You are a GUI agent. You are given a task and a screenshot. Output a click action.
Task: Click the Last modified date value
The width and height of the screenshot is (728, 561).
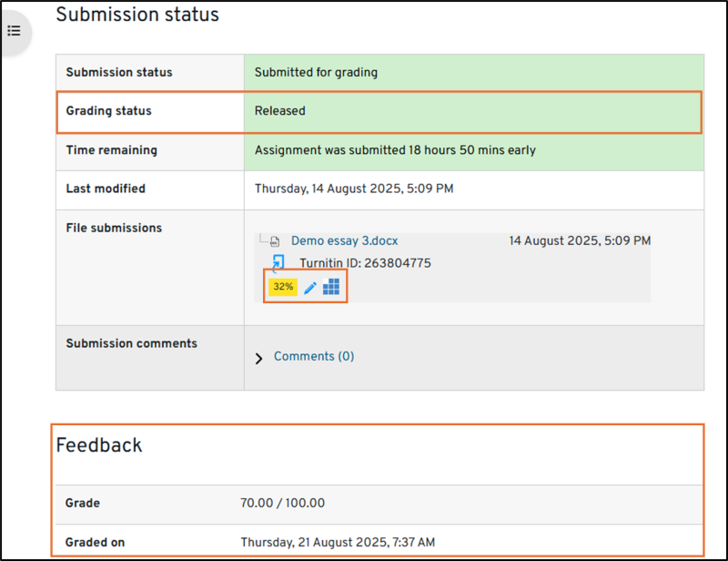tap(353, 189)
